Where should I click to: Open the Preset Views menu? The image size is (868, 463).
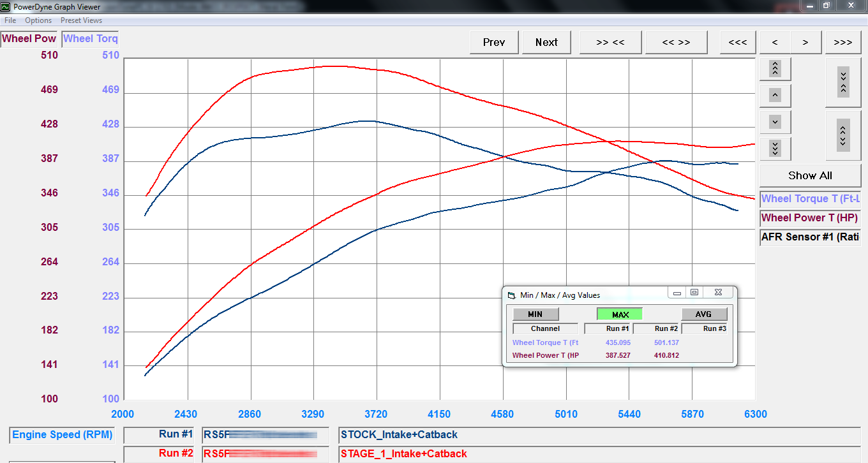coord(81,20)
